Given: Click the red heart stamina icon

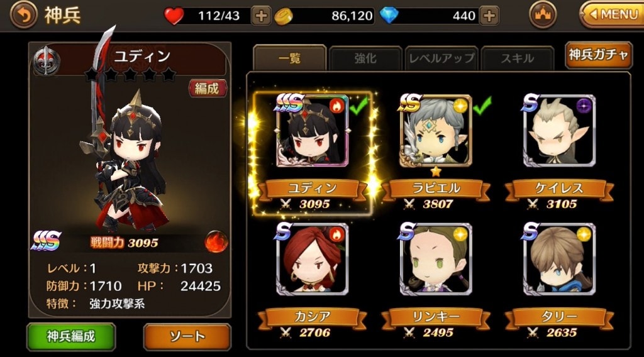Looking at the screenshot, I should pyautogui.click(x=174, y=16).
